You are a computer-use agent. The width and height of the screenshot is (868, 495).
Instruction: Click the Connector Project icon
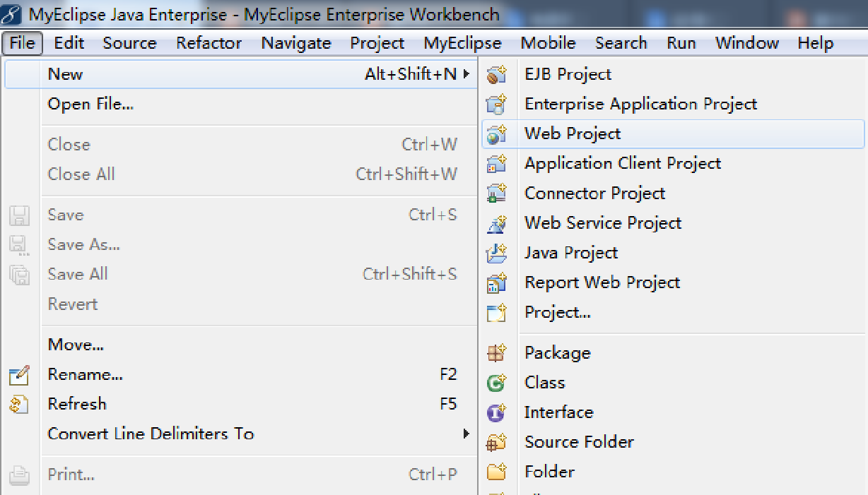coord(497,193)
